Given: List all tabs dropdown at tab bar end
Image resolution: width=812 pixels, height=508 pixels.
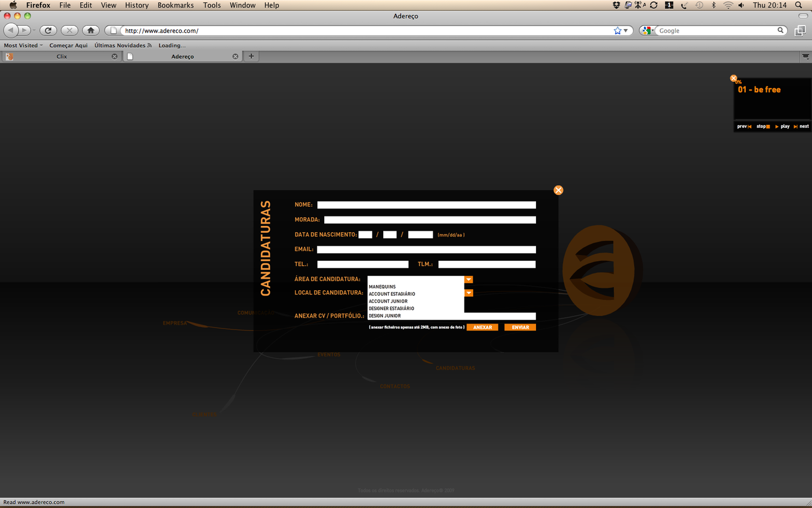Looking at the screenshot, I should point(806,56).
